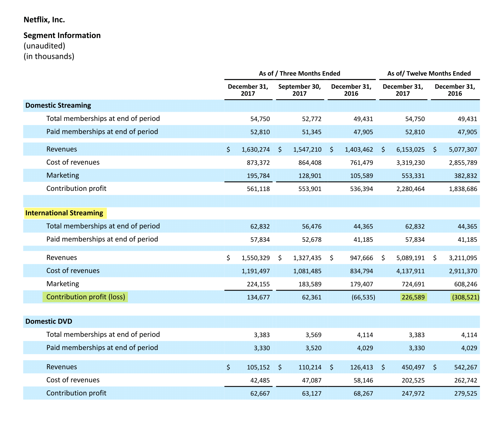The image size is (504, 447).
Task: Click the highlighted Contribution profit (loss) label
Action: click(x=86, y=297)
